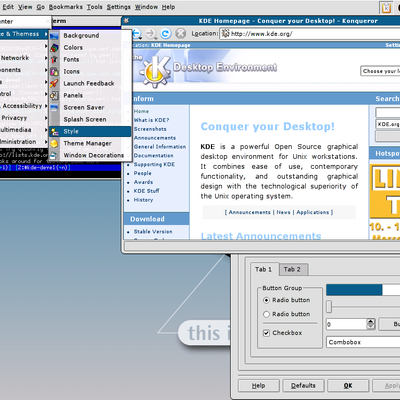Click the 'Latest Announcements' heading
Screen dimensions: 400x400
(x=261, y=236)
